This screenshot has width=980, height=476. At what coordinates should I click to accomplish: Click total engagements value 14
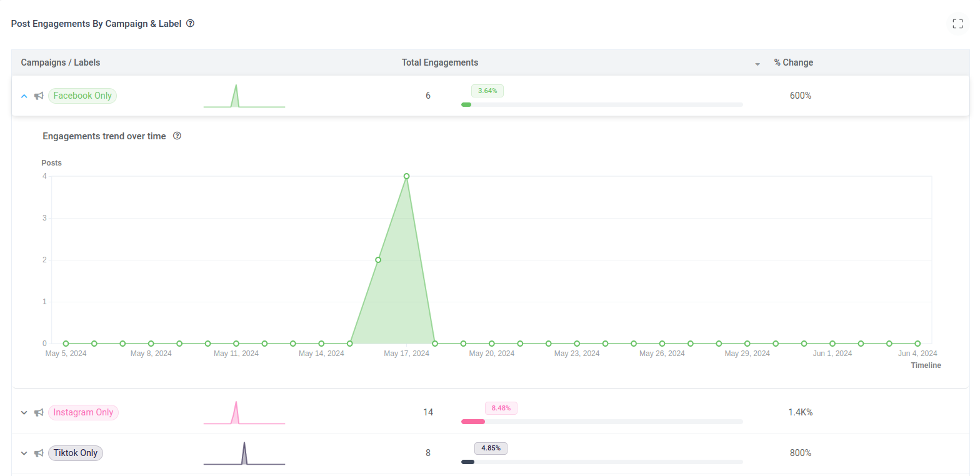coord(428,412)
